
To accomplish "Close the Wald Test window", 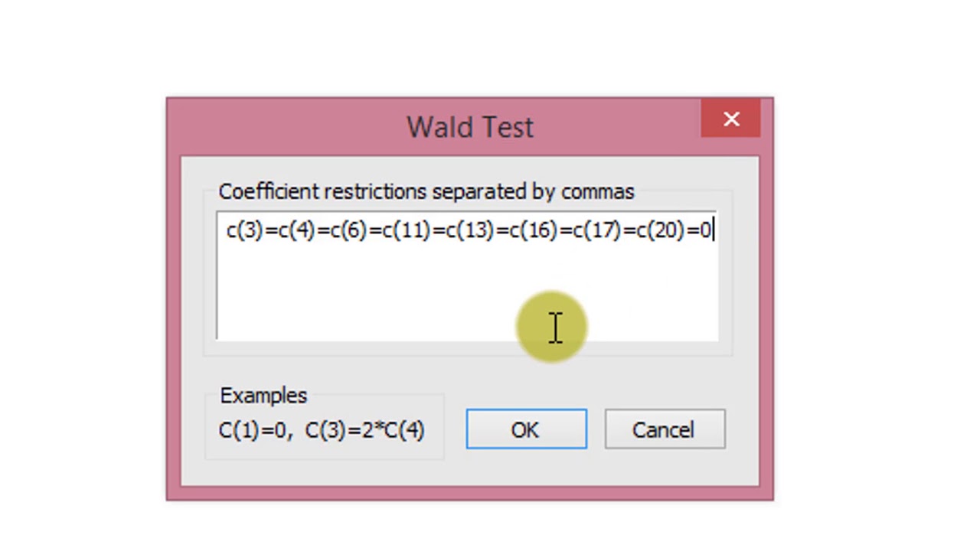I will (731, 119).
